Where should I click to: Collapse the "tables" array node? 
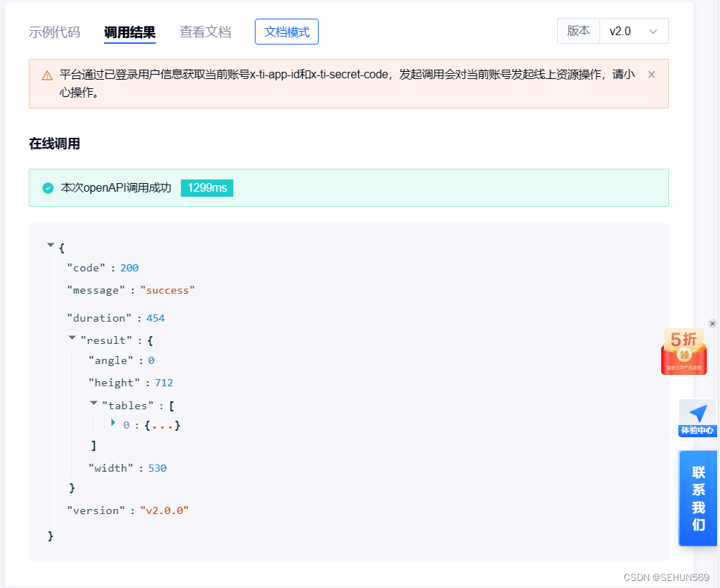[93, 403]
